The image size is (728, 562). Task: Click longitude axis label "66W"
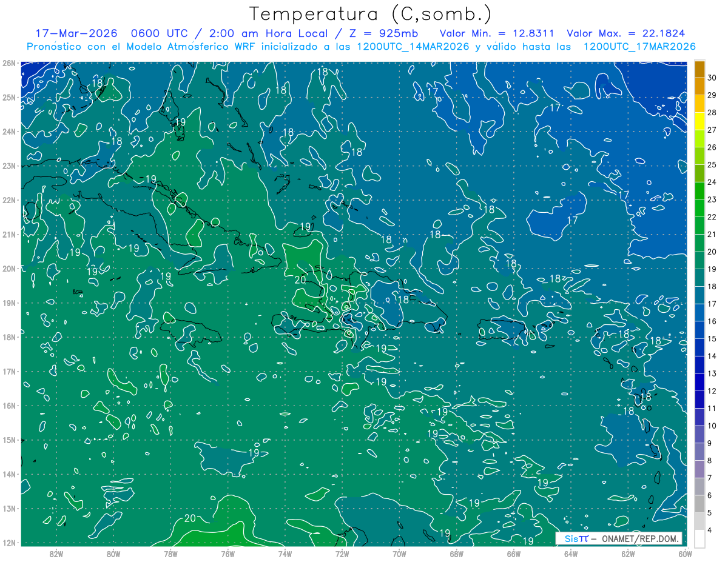[x=513, y=554]
